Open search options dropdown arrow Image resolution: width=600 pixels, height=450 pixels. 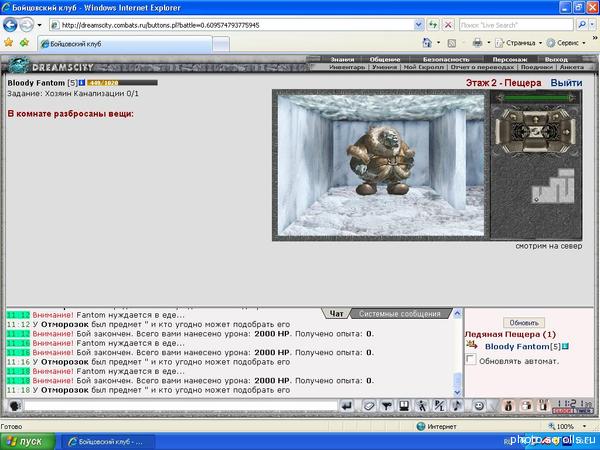(x=592, y=25)
